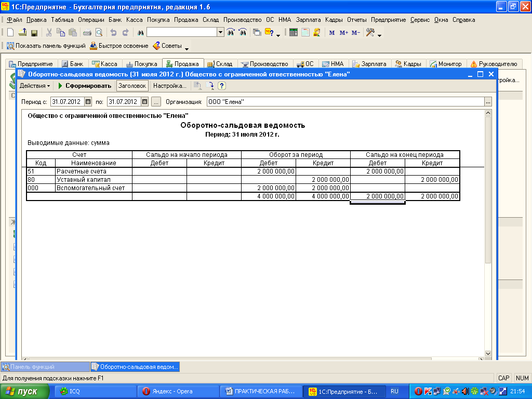This screenshot has height=399, width=532.
Task: Click the M+ memory add button
Action: coord(344,33)
